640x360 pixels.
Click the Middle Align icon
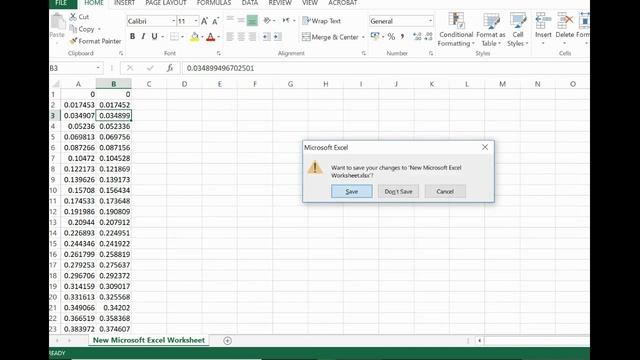coord(241,20)
